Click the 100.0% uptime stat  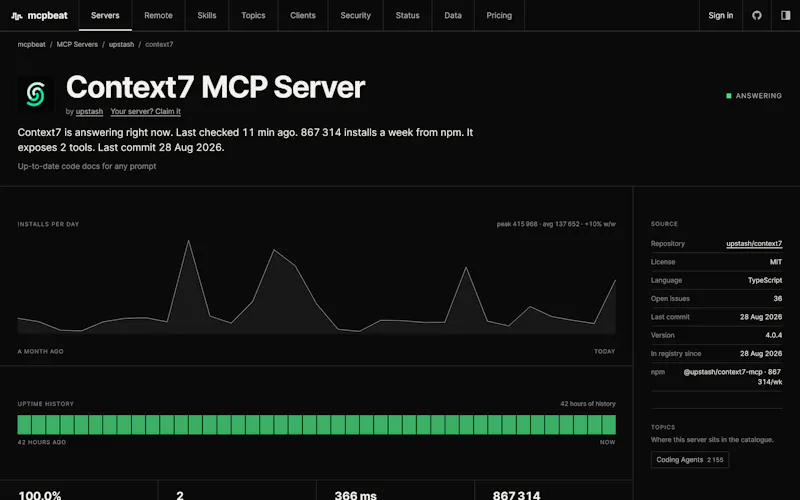pyautogui.click(x=40, y=495)
